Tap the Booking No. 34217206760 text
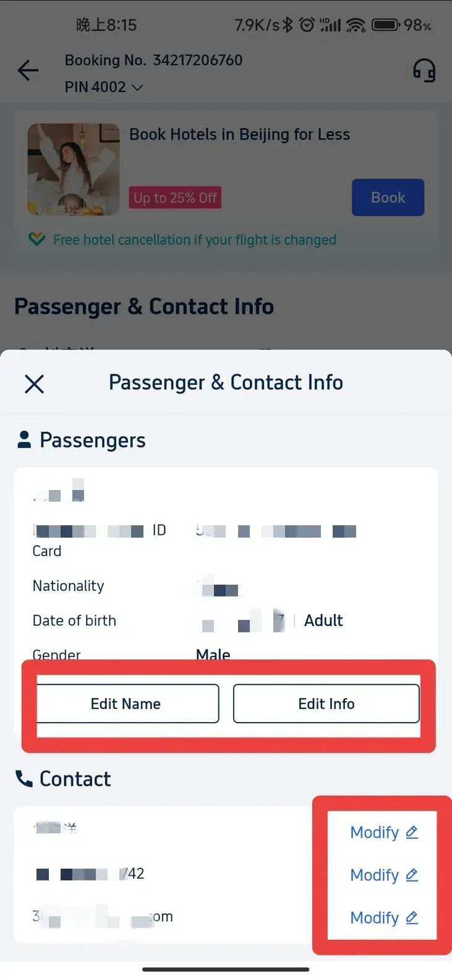 pyautogui.click(x=153, y=60)
